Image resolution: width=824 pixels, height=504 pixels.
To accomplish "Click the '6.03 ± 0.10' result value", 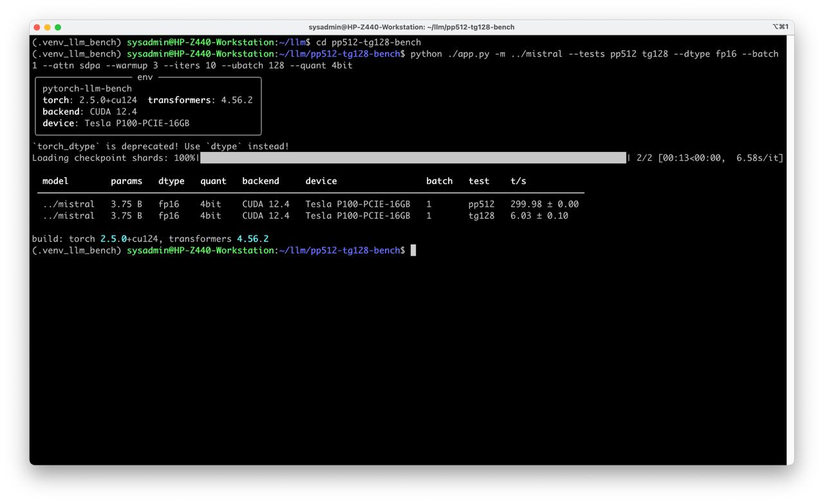I will tap(539, 216).
